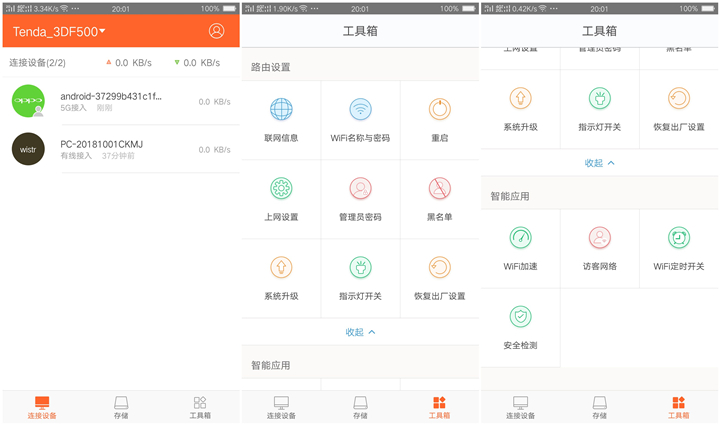
Task: Switch to 连接设备 tab in middle screen
Action: click(281, 408)
